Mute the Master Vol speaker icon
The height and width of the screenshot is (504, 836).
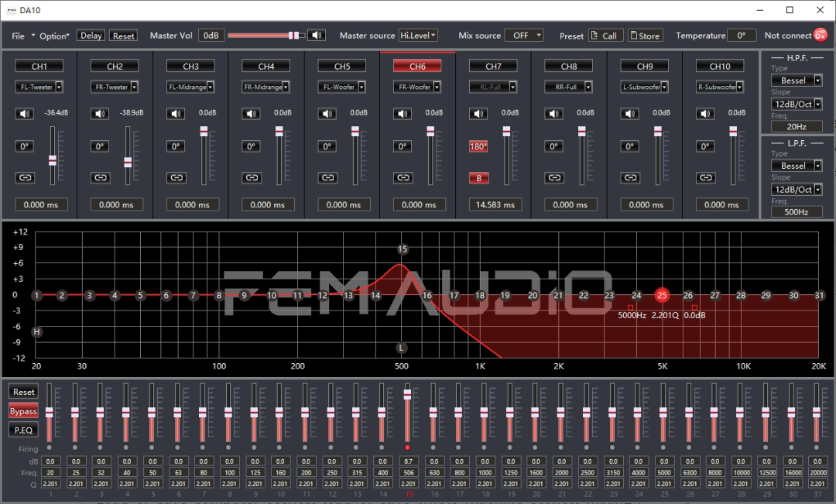pos(317,35)
